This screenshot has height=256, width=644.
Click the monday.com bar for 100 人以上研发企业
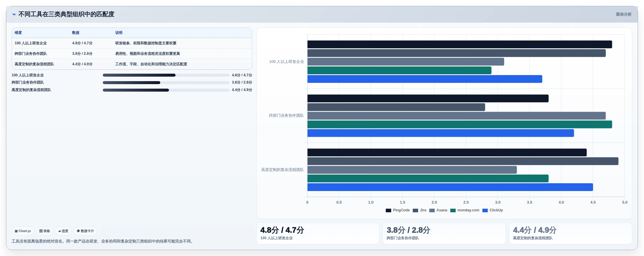point(399,70)
